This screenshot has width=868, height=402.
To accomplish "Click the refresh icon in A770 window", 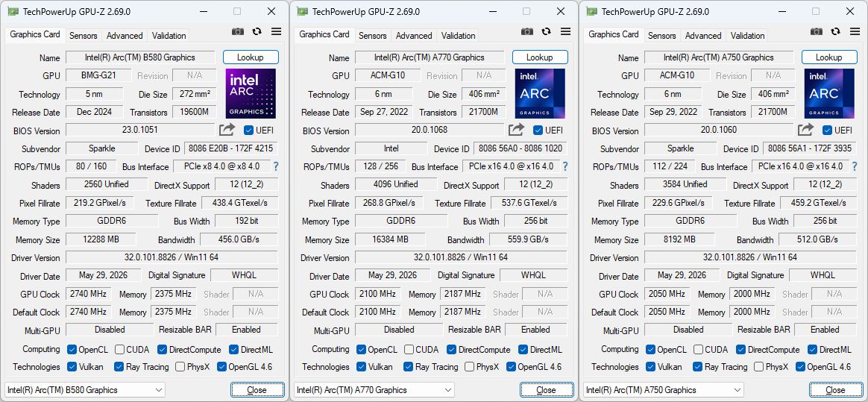I will [x=547, y=31].
